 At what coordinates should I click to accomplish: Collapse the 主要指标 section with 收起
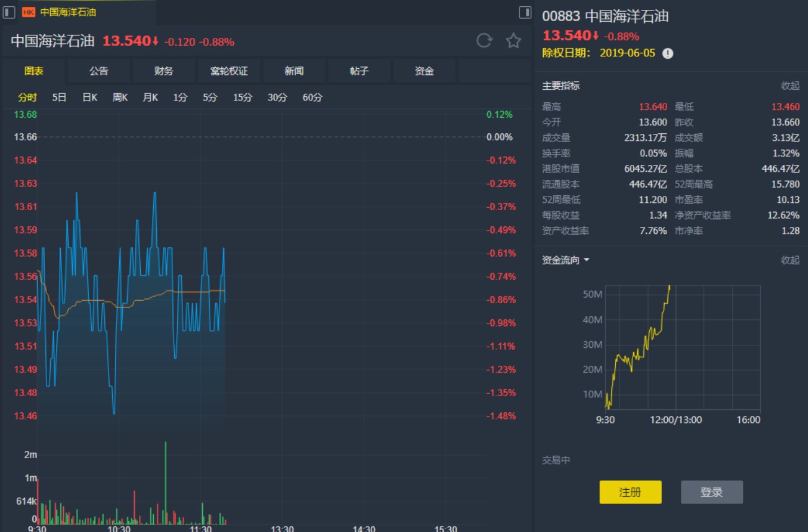(x=790, y=86)
